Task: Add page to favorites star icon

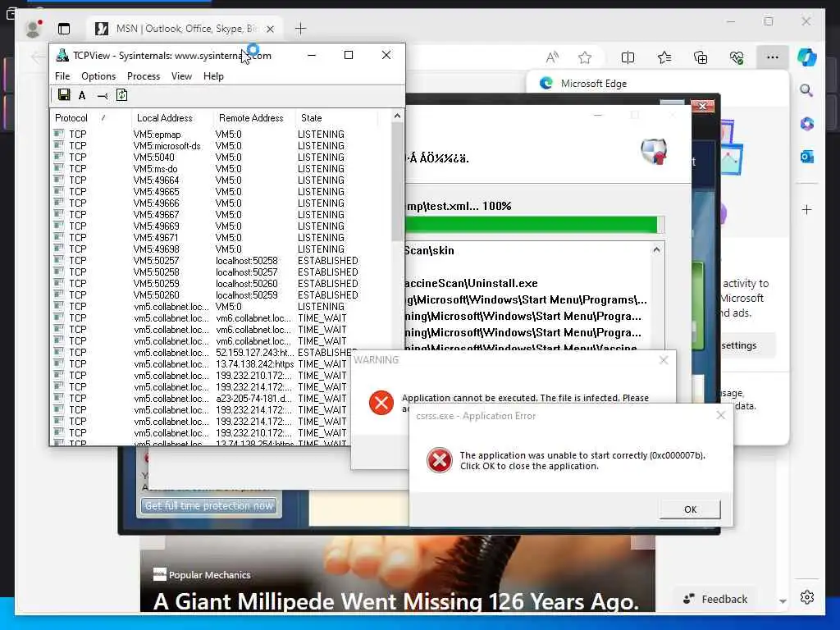Action: coord(585,57)
